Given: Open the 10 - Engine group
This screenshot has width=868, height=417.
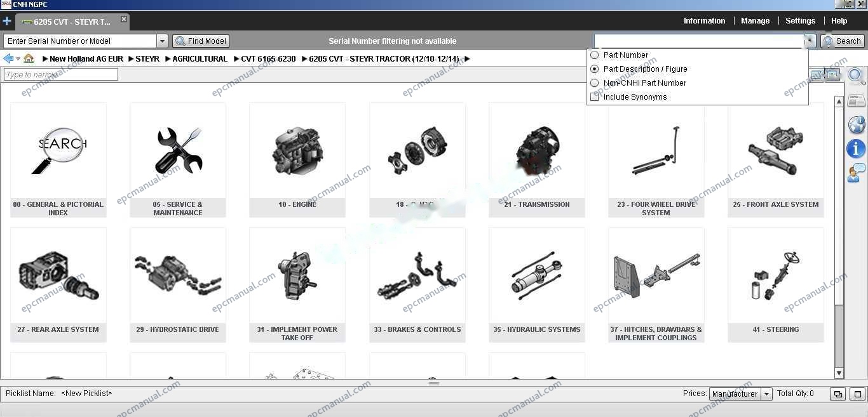Looking at the screenshot, I should tap(297, 160).
